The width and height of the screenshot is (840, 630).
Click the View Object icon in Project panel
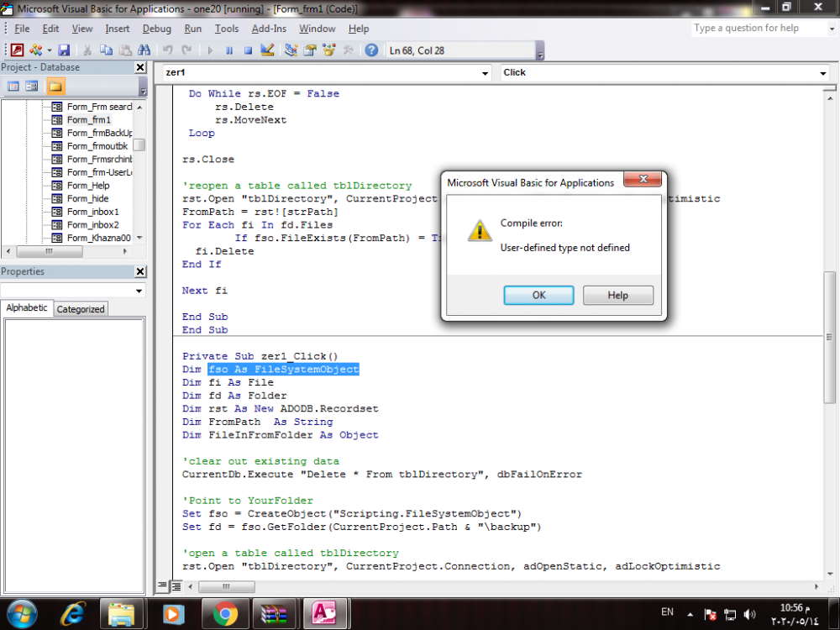[32, 87]
